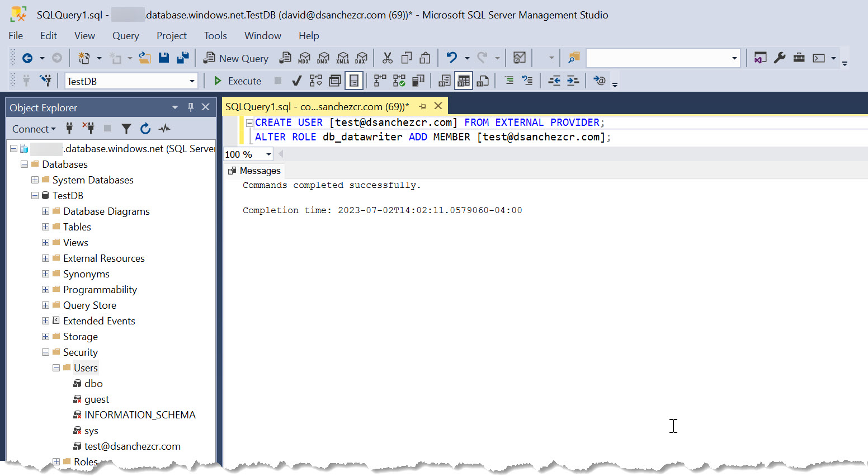
Task: Click the Filter funnel icon in Object Explorer
Action: click(x=126, y=129)
